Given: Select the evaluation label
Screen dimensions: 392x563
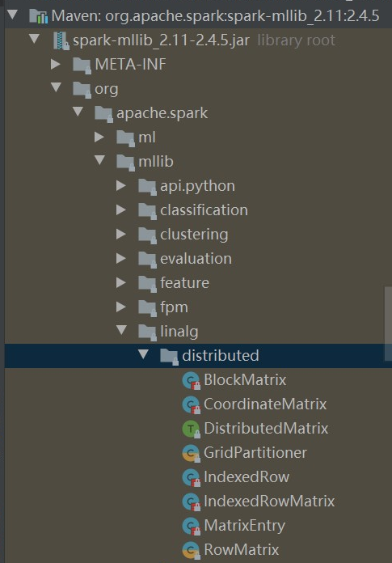Looking at the screenshot, I should [x=196, y=259].
